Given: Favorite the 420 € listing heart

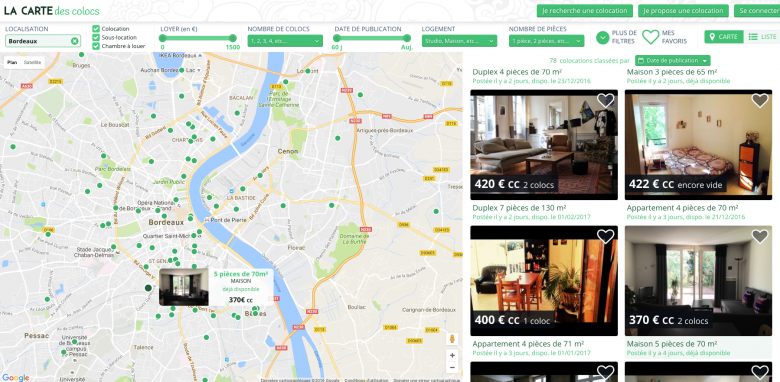Looking at the screenshot, I should [605, 100].
